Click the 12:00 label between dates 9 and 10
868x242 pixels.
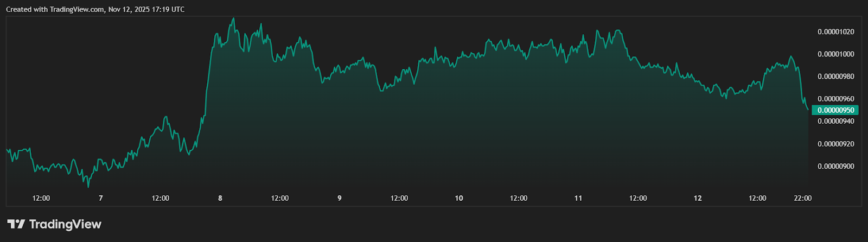click(399, 198)
